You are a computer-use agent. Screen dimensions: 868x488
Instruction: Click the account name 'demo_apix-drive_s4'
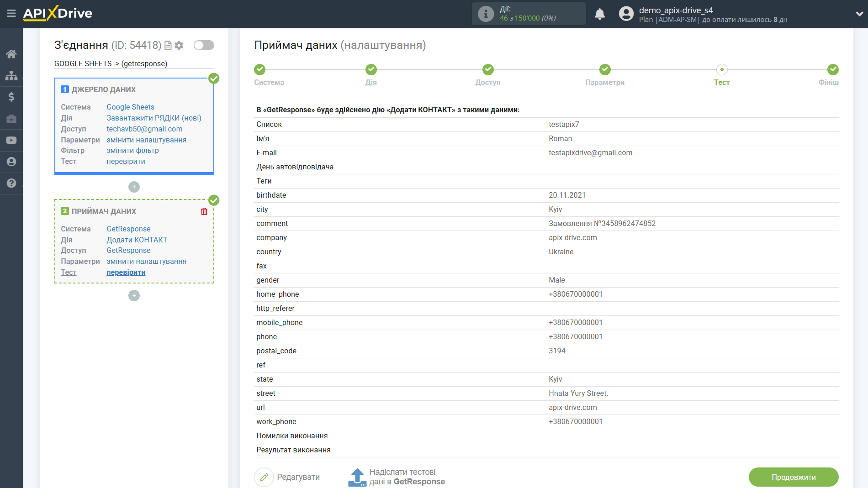coord(676,10)
